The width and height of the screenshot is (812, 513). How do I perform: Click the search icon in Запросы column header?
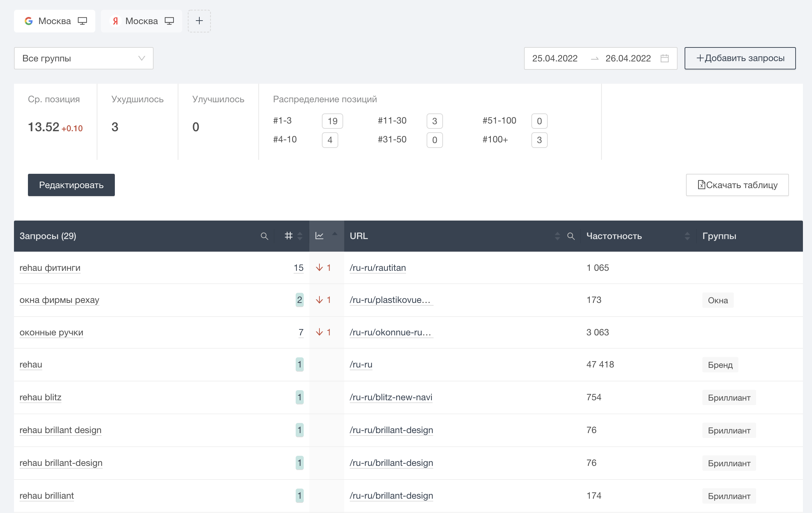[x=264, y=236]
